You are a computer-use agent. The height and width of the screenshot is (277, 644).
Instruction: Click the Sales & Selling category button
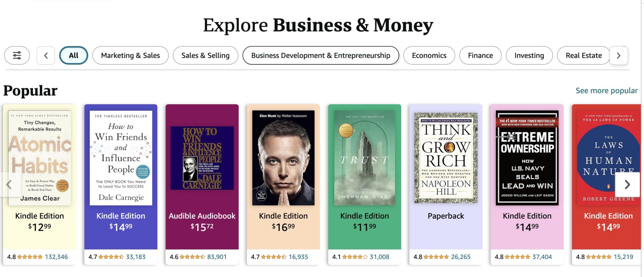[205, 55]
